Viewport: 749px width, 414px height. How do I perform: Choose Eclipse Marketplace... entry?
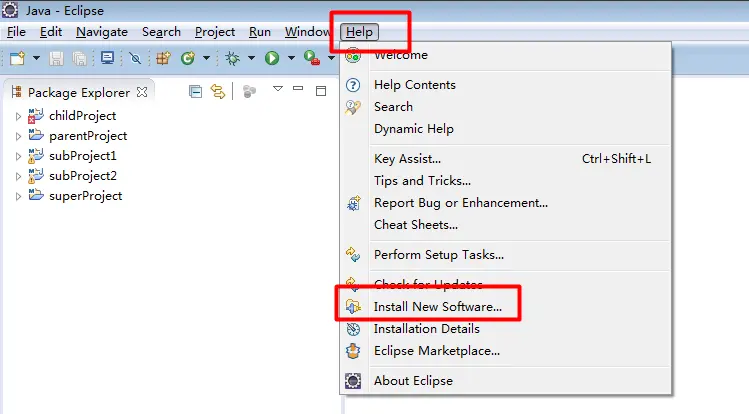505,351
